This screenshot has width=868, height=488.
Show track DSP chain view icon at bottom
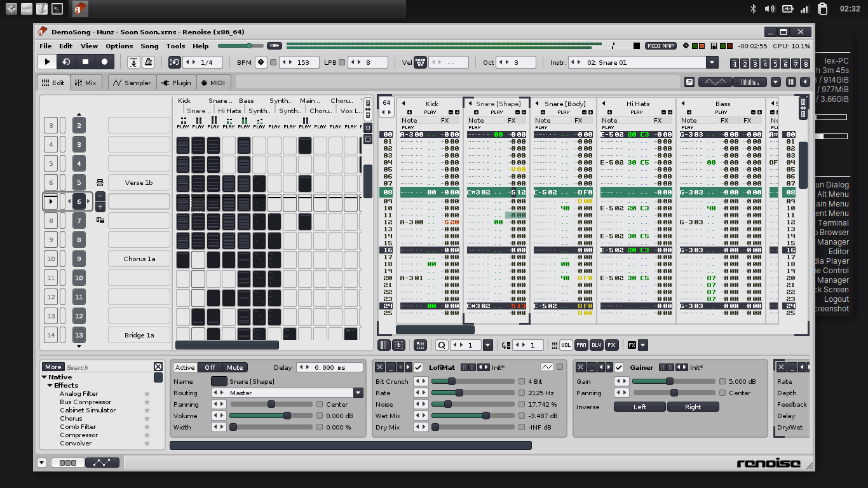pyautogui.click(x=67, y=463)
